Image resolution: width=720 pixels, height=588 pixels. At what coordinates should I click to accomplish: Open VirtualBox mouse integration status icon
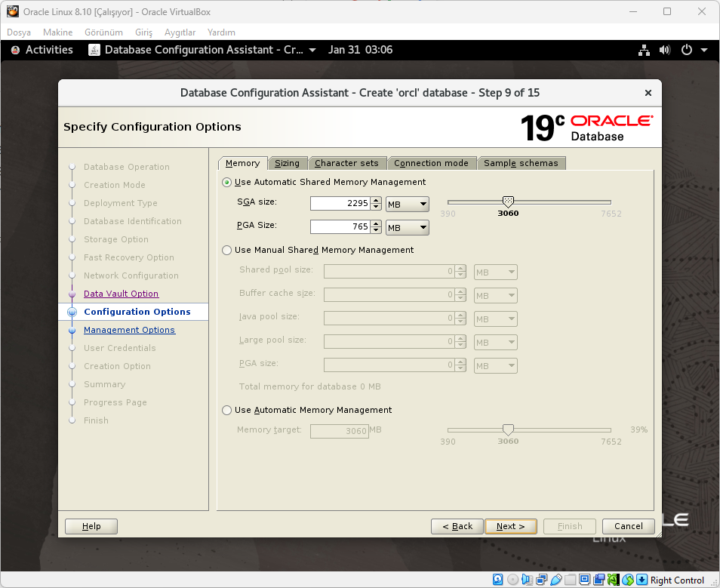coord(628,579)
